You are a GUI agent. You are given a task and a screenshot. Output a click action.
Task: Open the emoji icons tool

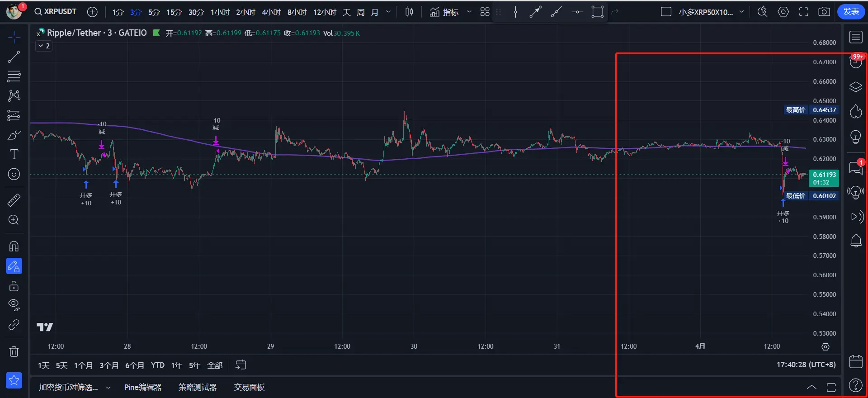[x=14, y=174]
